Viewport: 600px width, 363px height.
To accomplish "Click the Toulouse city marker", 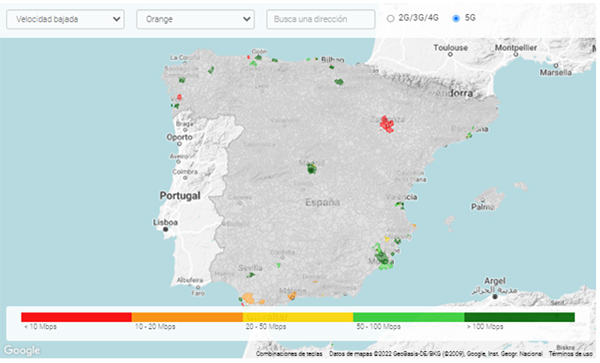I will click(450, 54).
